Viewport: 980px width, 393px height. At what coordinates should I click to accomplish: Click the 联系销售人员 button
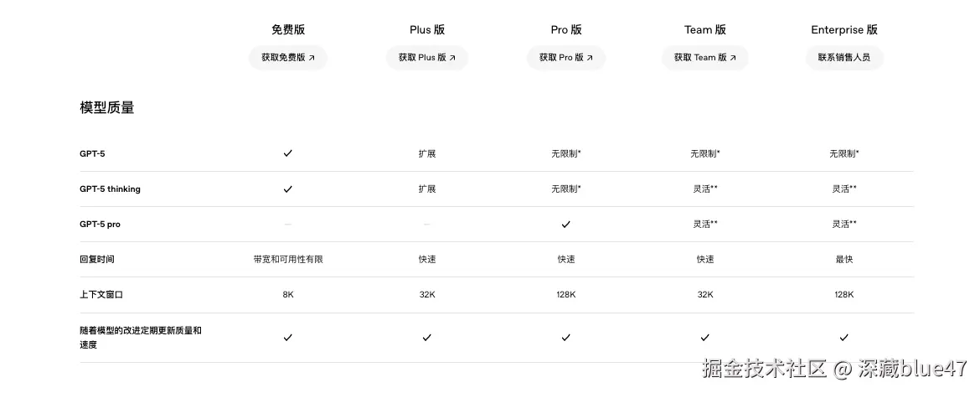[843, 58]
